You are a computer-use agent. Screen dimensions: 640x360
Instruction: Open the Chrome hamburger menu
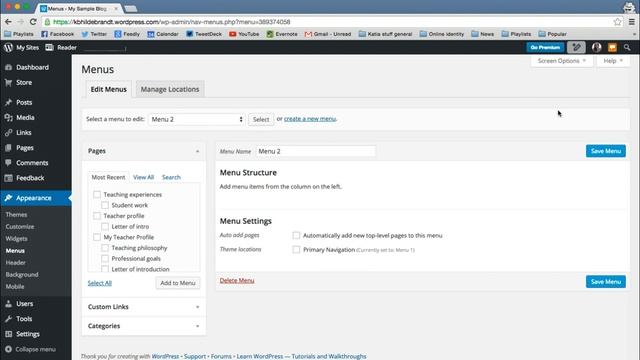point(631,22)
